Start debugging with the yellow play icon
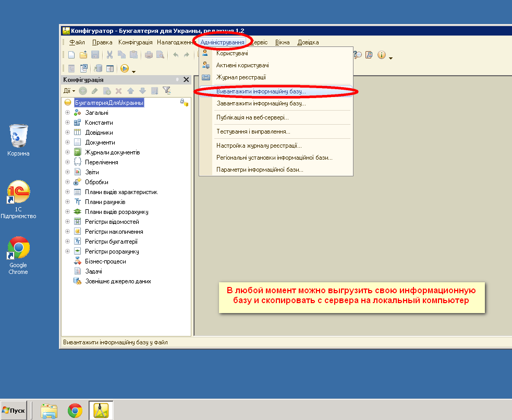 (125, 68)
